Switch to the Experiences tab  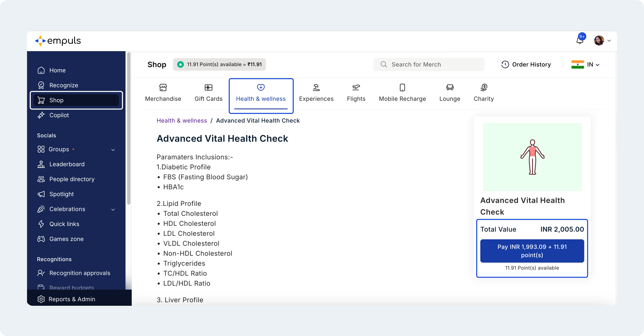(316, 93)
